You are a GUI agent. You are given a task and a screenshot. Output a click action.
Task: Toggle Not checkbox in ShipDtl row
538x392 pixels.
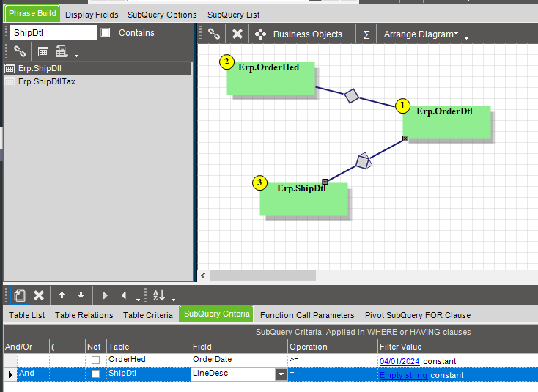(96, 374)
